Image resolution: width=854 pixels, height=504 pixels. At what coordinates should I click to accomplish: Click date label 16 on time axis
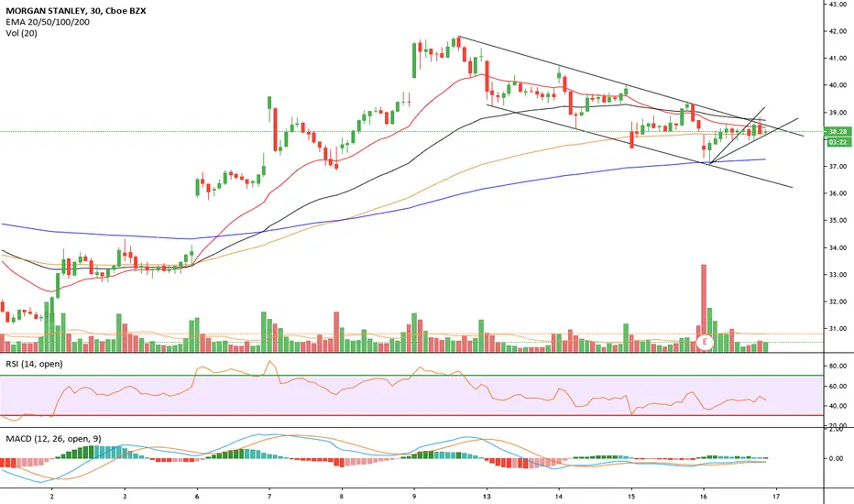point(704,497)
